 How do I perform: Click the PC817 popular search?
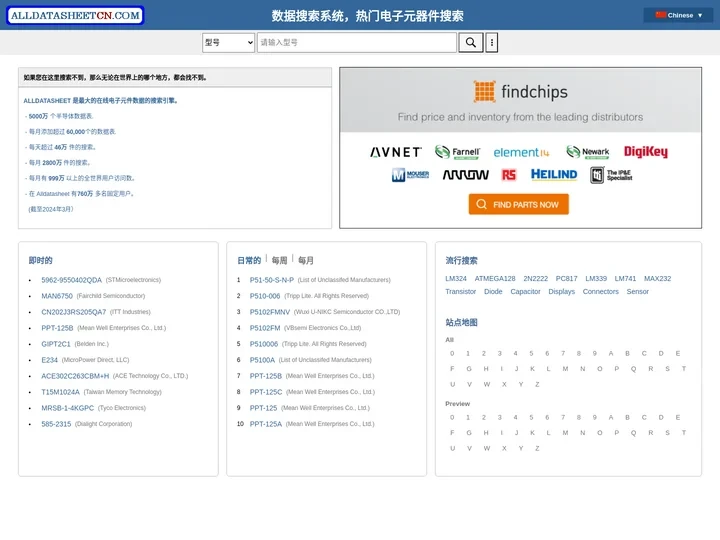[x=567, y=279]
